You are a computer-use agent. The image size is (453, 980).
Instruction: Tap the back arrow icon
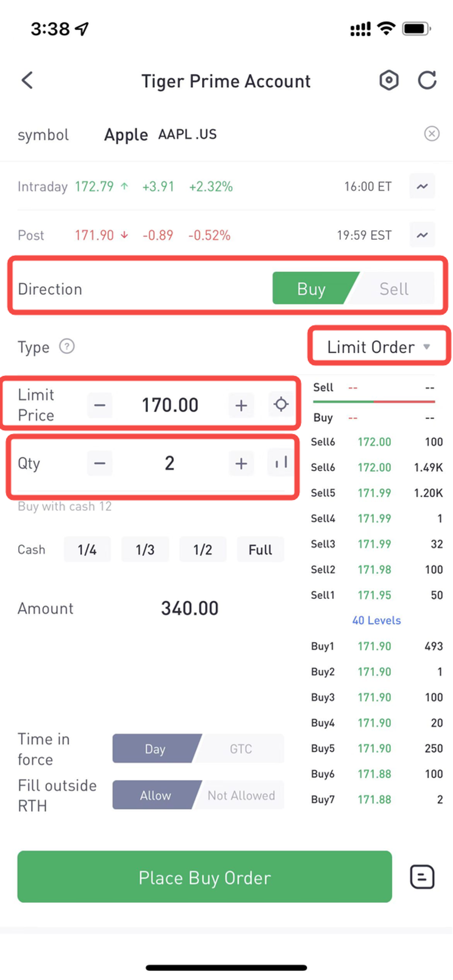(x=27, y=80)
